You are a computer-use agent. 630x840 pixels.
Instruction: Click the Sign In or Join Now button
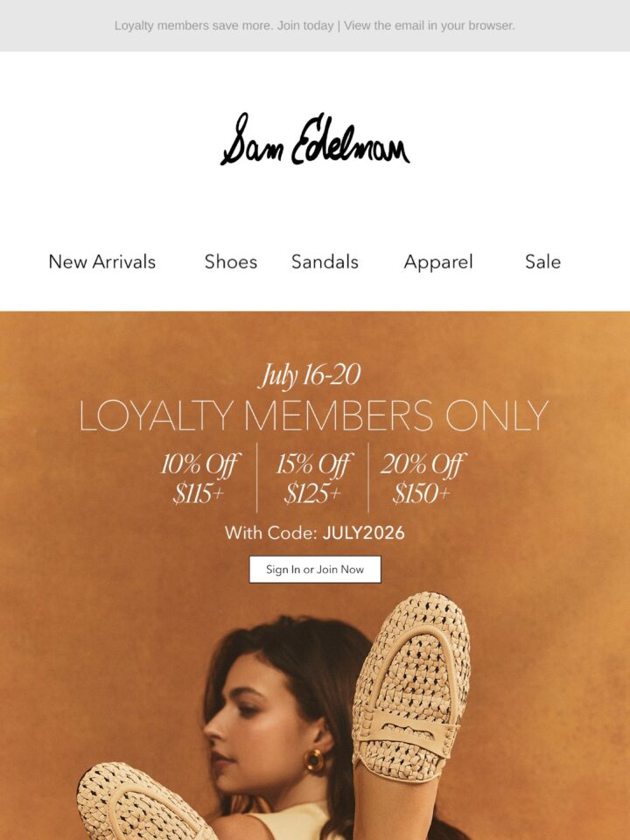(x=315, y=570)
